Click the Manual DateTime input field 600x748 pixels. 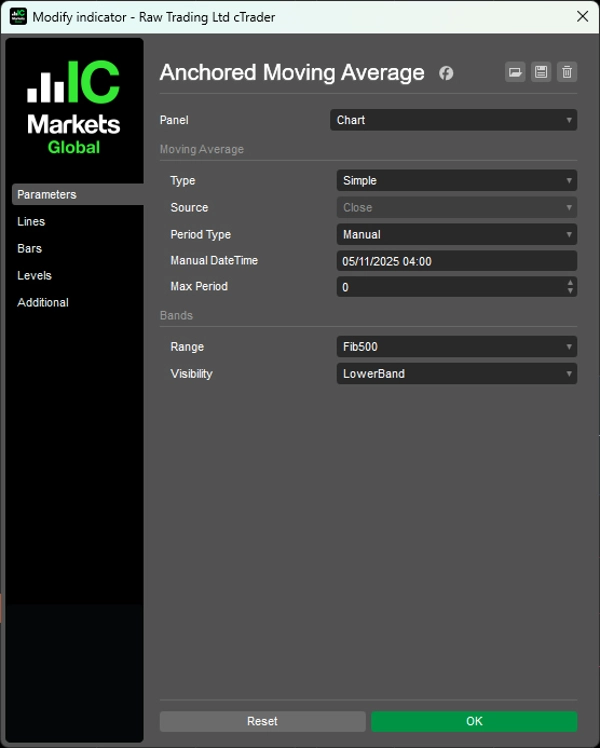point(457,261)
